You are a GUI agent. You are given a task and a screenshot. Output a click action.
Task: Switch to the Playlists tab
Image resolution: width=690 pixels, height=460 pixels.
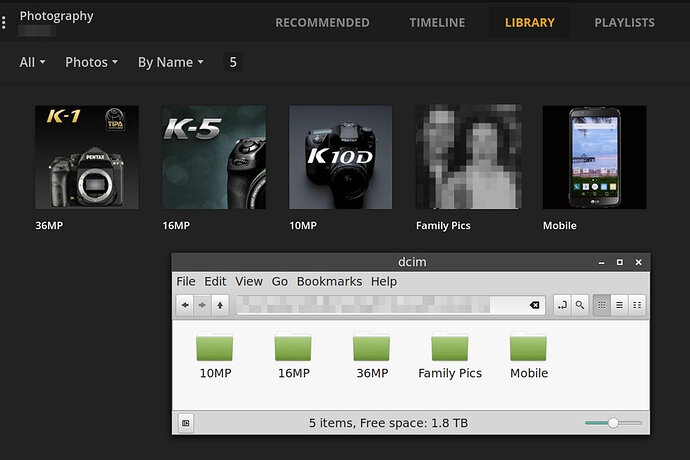[x=624, y=22]
